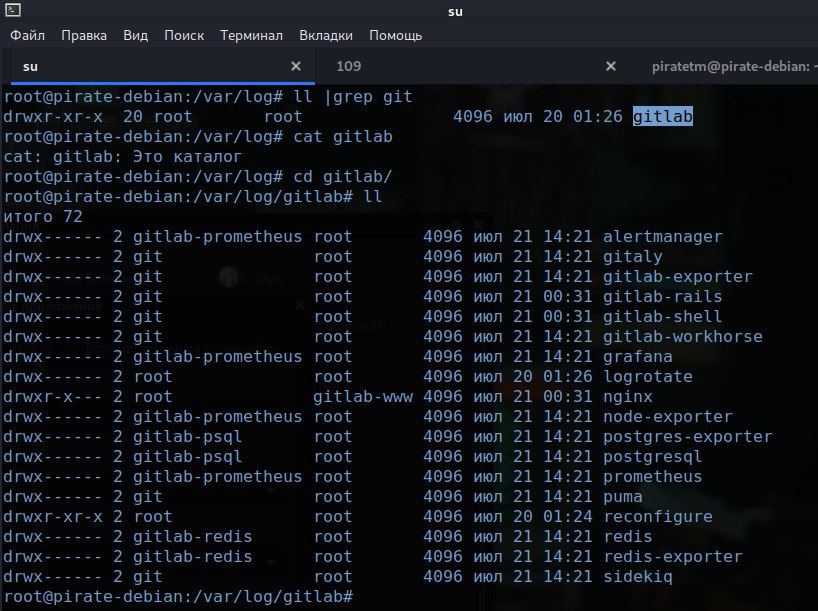Click the 01:24 timestamp in reconfigure row
This screenshot has width=818, height=611.
568,517
